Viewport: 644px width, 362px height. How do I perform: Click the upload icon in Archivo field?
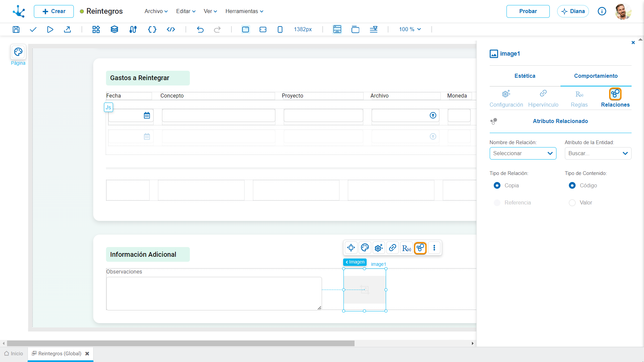click(x=433, y=116)
